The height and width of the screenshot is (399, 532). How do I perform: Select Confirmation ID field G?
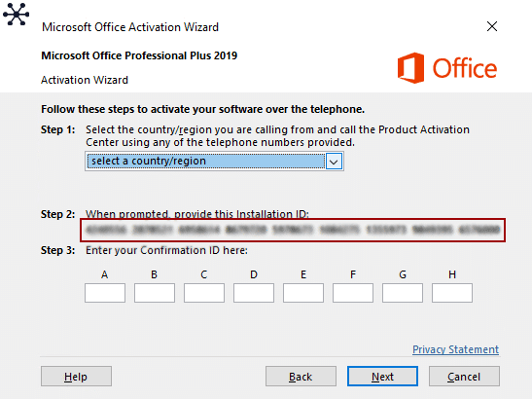click(403, 293)
